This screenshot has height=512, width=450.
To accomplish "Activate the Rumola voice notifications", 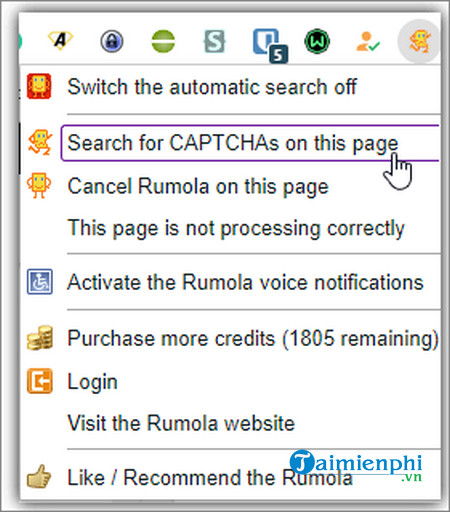I will [245, 282].
